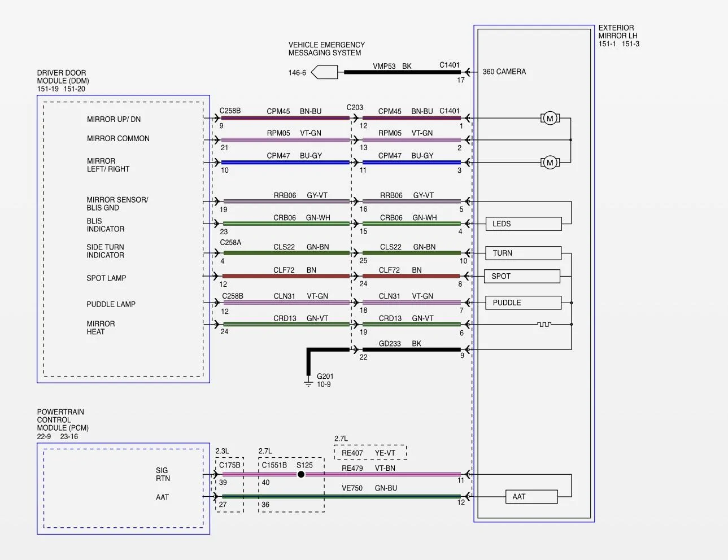Image resolution: width=728 pixels, height=560 pixels.
Task: Click the C1551B connector label
Action: pyautogui.click(x=274, y=465)
